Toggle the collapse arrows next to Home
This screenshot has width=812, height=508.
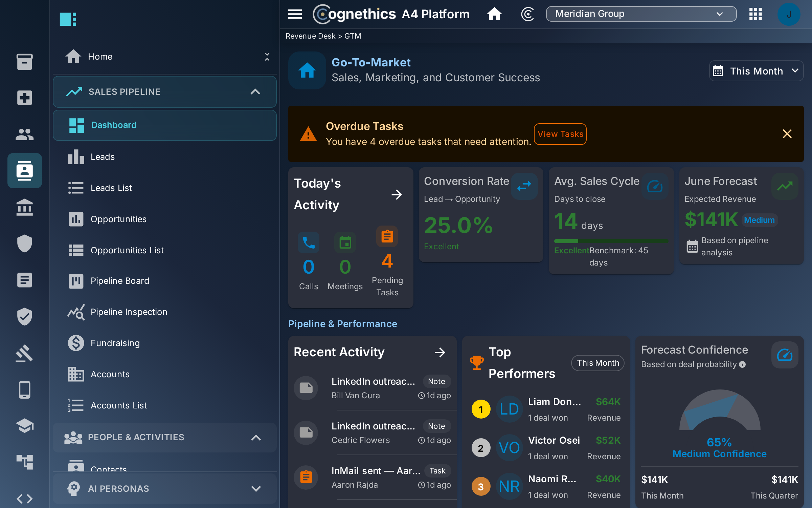[x=267, y=57]
